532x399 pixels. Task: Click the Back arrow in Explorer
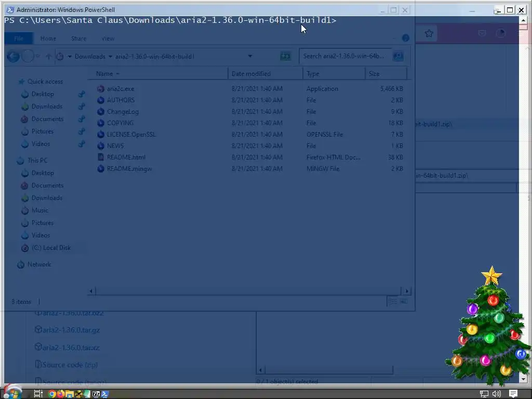(13, 56)
